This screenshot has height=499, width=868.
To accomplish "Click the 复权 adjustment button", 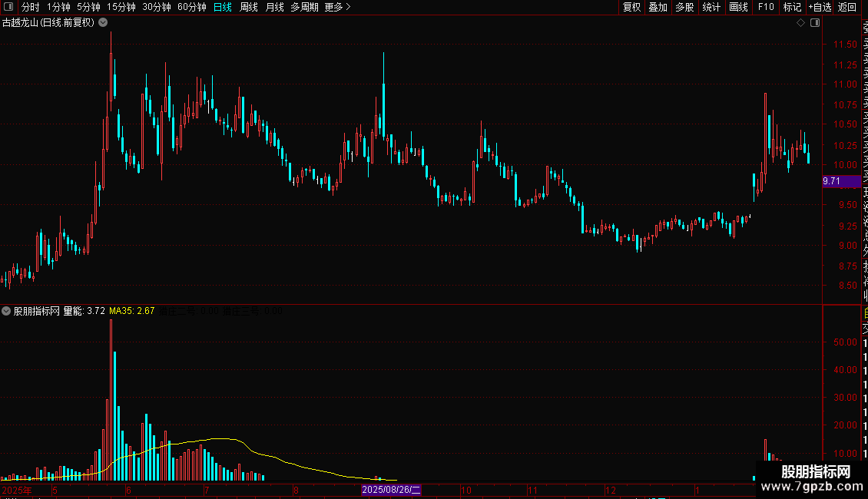I will pos(631,7).
